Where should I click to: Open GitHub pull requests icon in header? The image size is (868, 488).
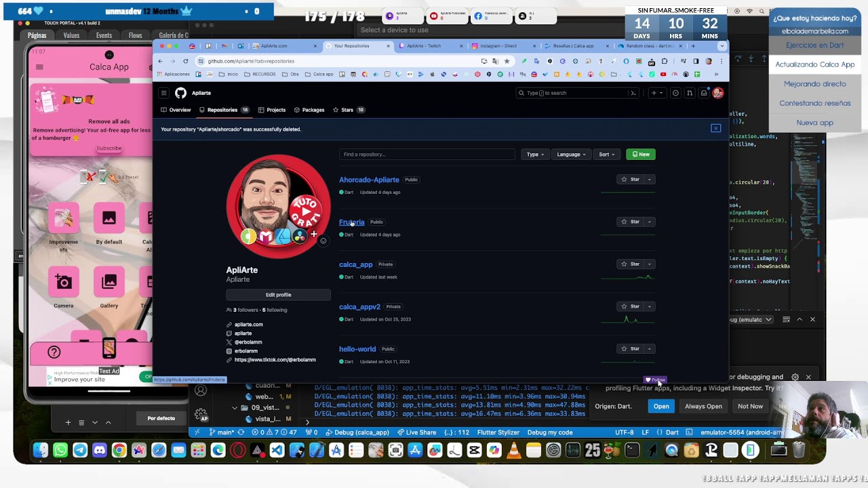(690, 93)
